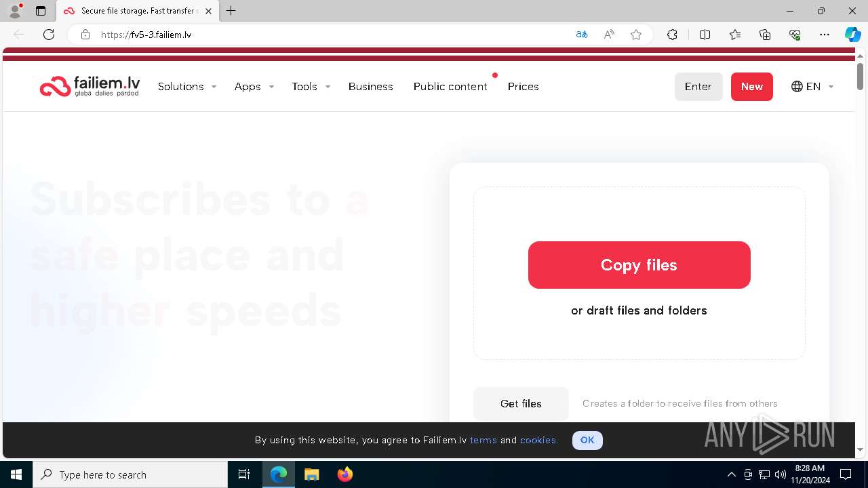The width and height of the screenshot is (868, 488).
Task: Toggle split screen view
Action: coord(705,35)
